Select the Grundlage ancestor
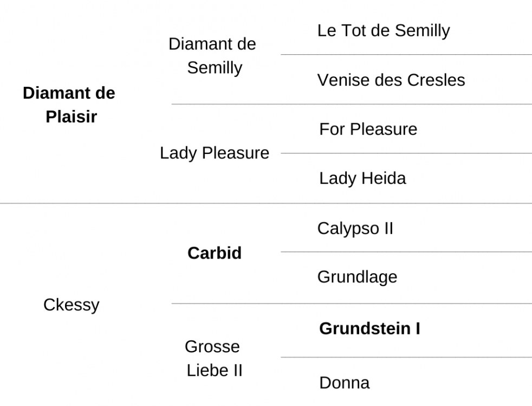 [357, 277]
